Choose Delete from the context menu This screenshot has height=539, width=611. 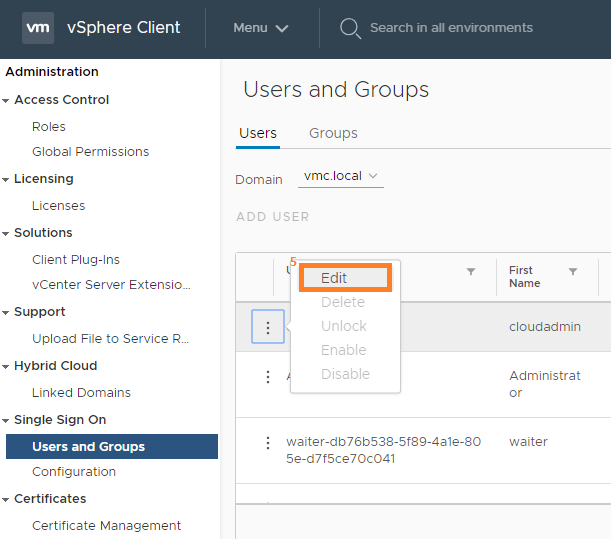343,302
